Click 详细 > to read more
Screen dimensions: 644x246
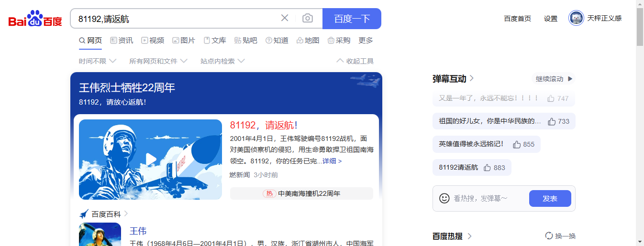(332, 161)
